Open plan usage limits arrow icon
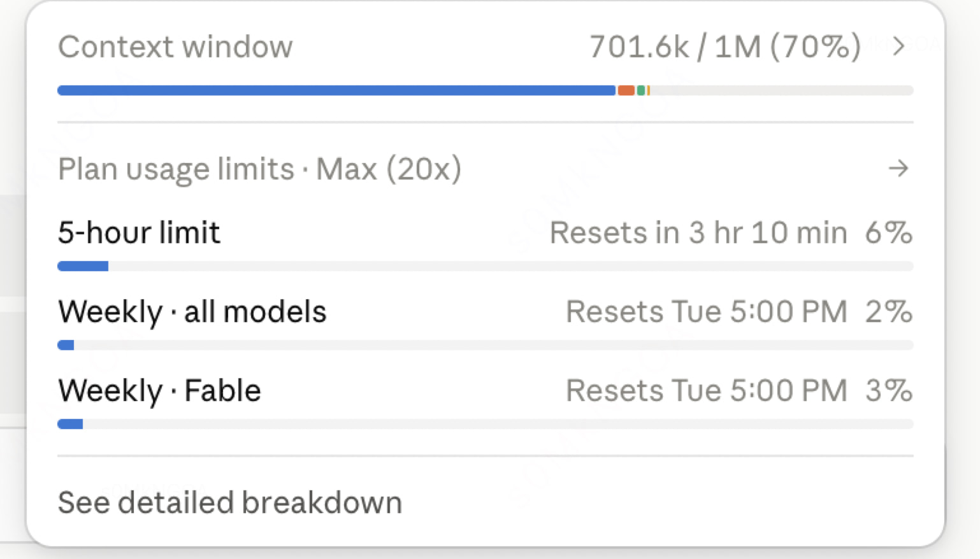 point(898,169)
